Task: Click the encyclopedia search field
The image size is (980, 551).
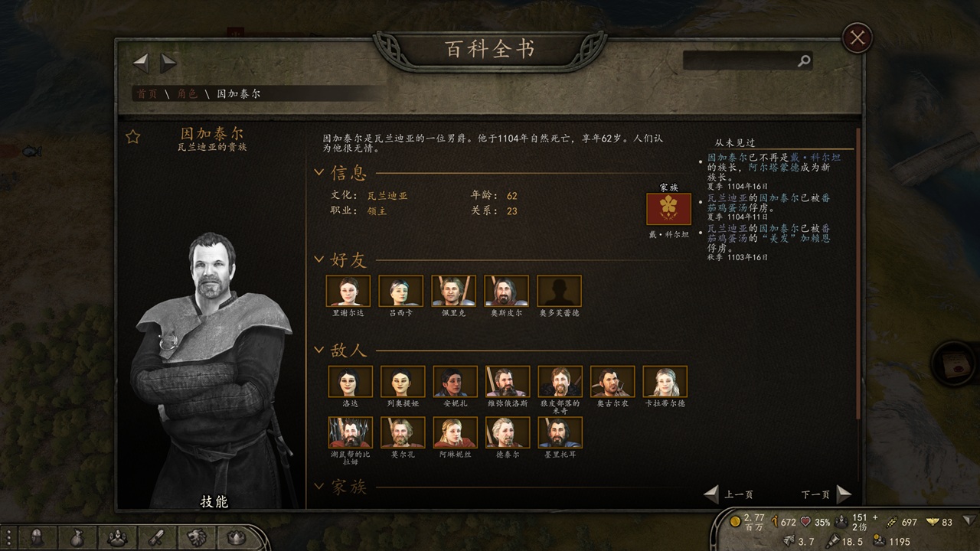Action: (740, 60)
